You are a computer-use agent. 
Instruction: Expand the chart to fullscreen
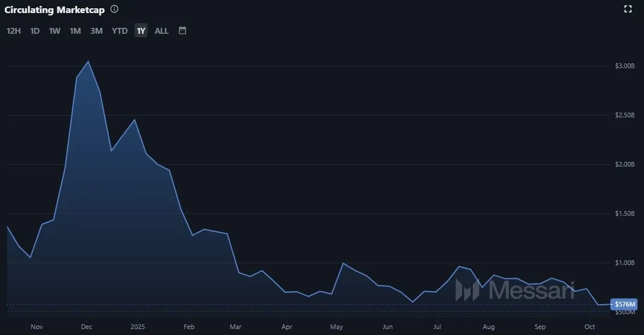[628, 9]
